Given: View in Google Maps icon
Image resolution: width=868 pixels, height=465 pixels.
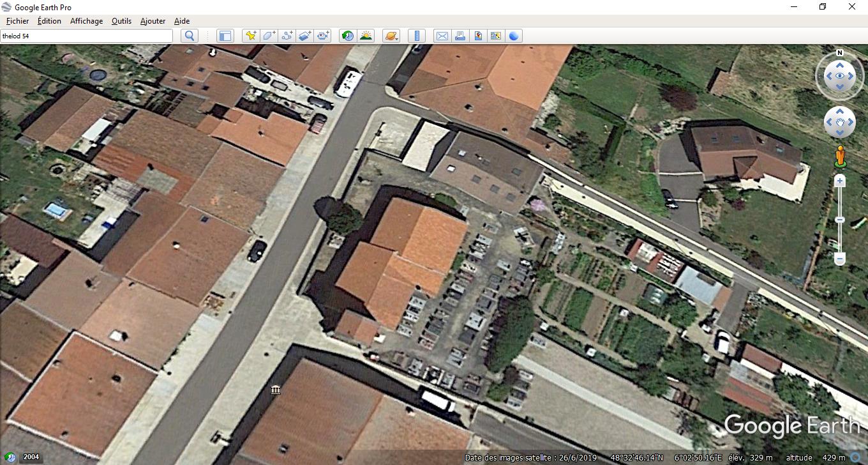Looking at the screenshot, I should click(496, 36).
